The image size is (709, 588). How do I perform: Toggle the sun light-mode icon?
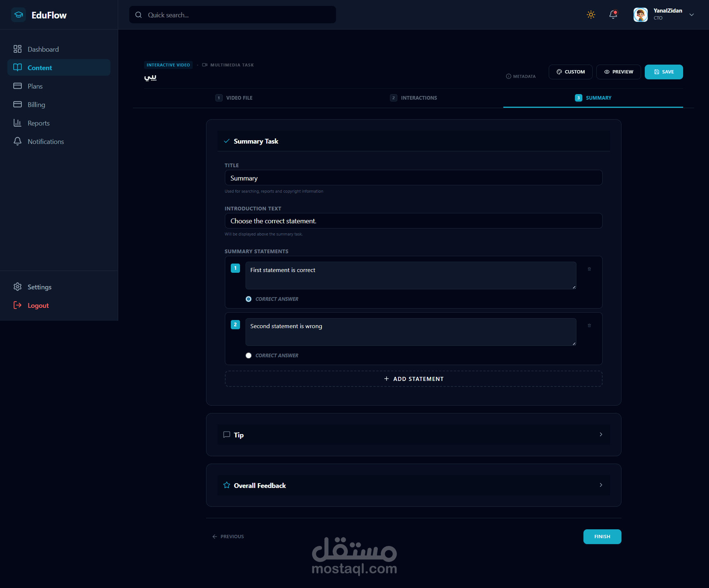click(591, 15)
